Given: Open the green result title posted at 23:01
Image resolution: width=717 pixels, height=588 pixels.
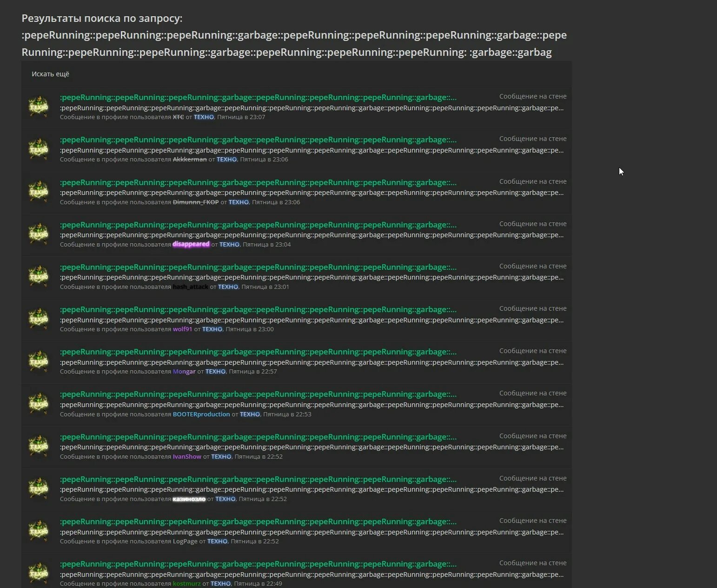Looking at the screenshot, I should (258, 267).
